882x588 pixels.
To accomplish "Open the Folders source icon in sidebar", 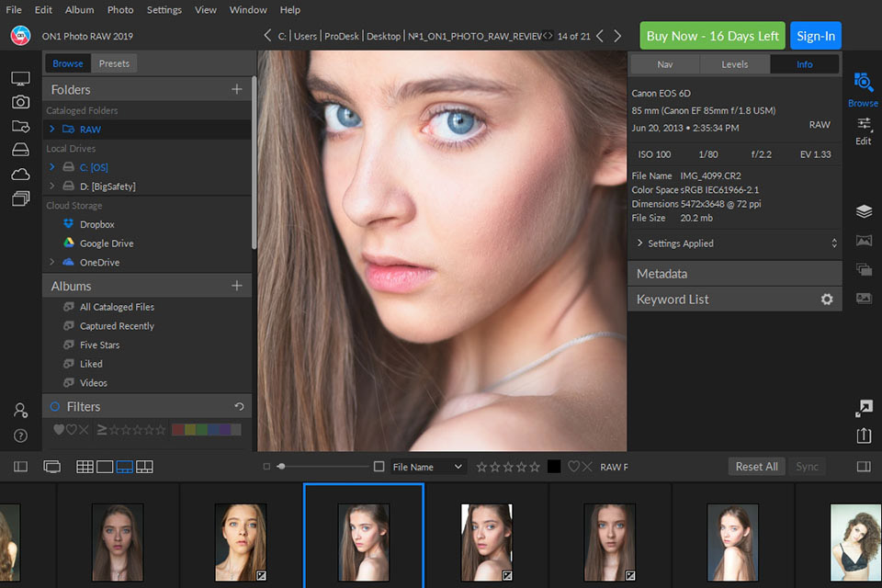I will (x=21, y=126).
